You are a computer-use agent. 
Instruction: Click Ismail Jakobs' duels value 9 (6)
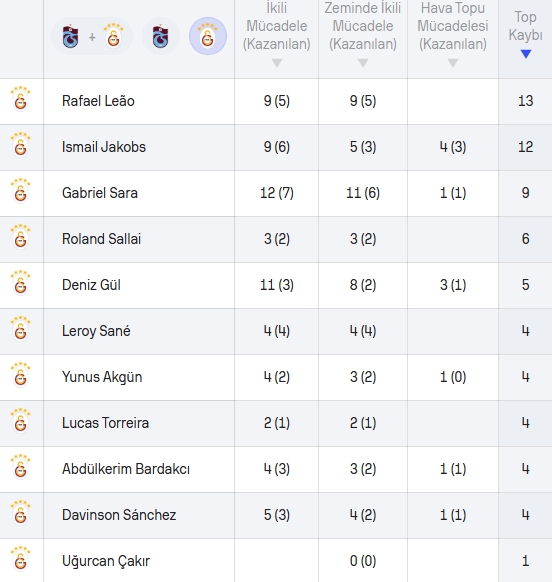point(277,147)
